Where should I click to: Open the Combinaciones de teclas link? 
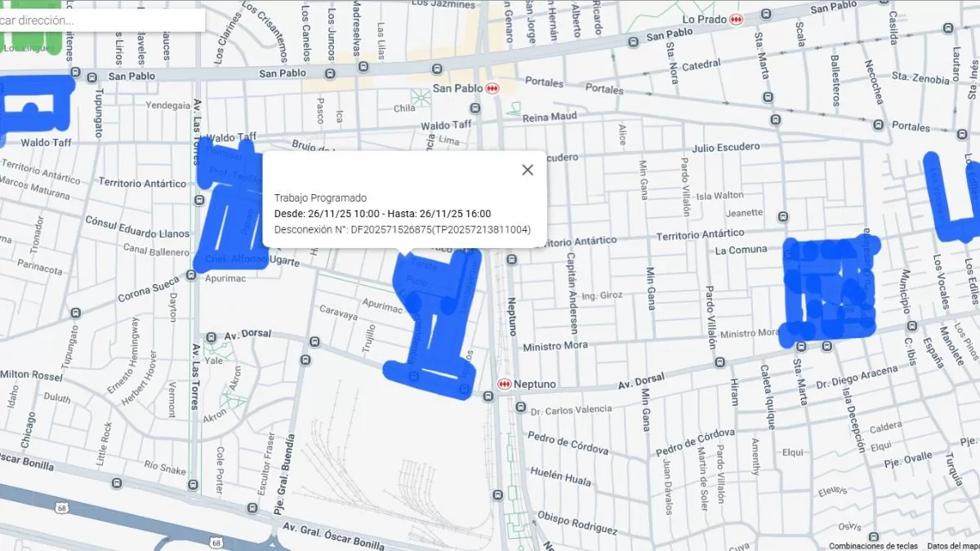[x=872, y=546]
